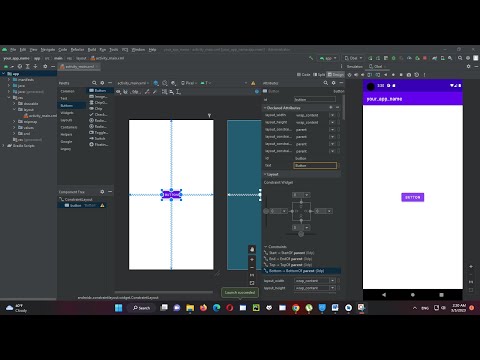Image resolution: width=480 pixels, height=360 pixels.
Task: Switch to Code view mode
Action: coord(304,75)
